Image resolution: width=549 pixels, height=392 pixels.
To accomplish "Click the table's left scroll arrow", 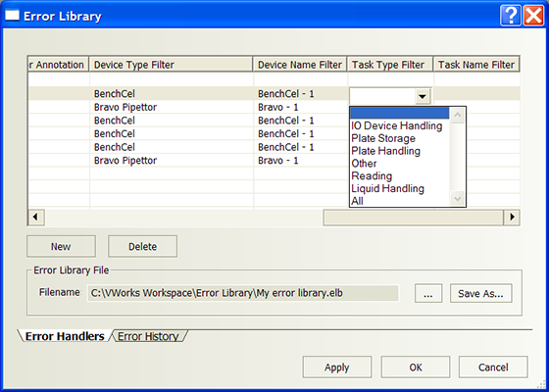I will click(x=35, y=217).
